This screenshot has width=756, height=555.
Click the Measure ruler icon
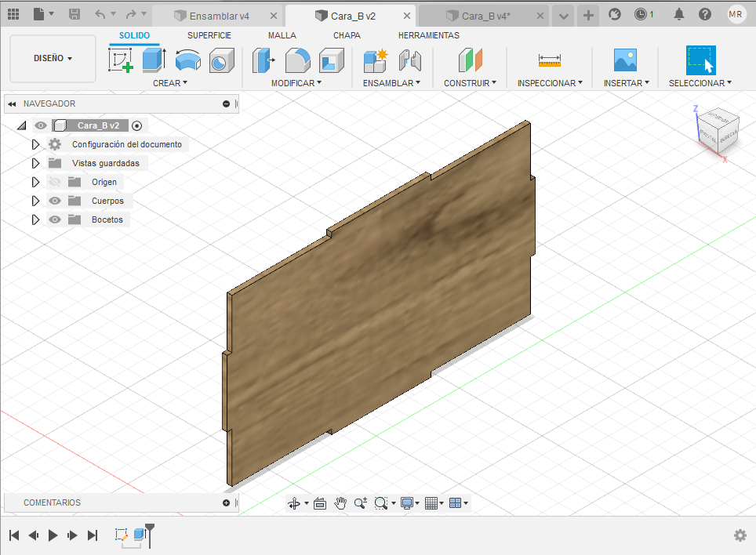(x=550, y=60)
